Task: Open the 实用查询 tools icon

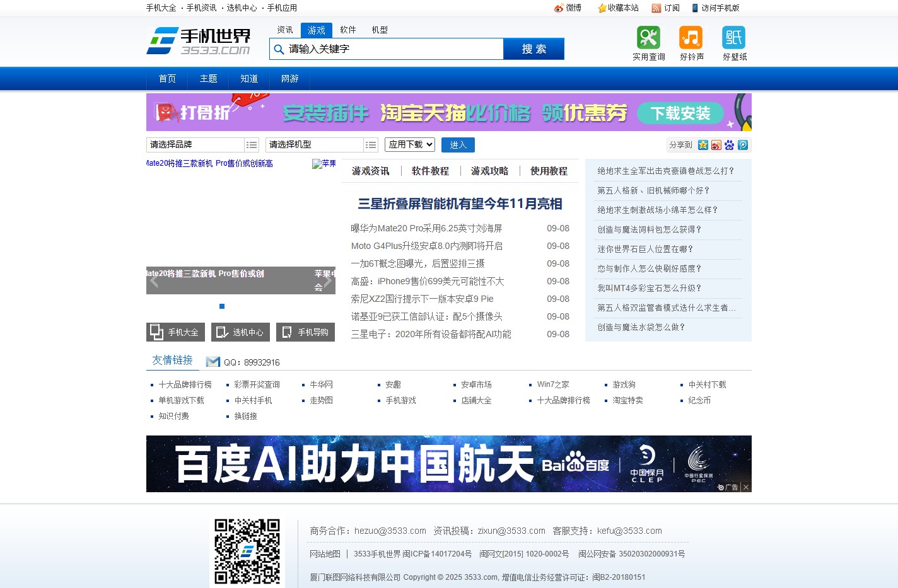Action: [x=648, y=38]
